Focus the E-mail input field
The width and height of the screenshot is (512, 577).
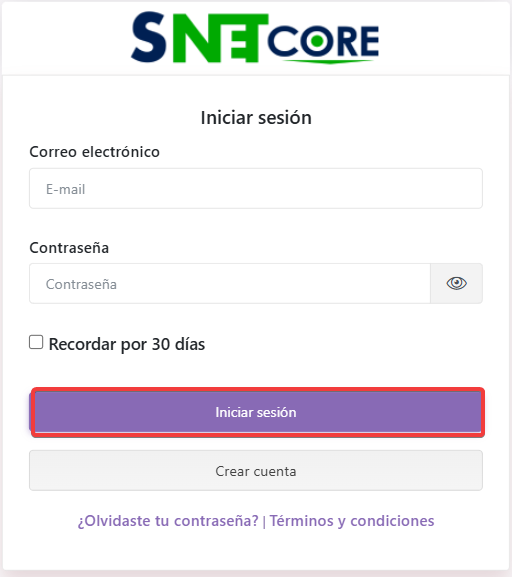coord(256,188)
